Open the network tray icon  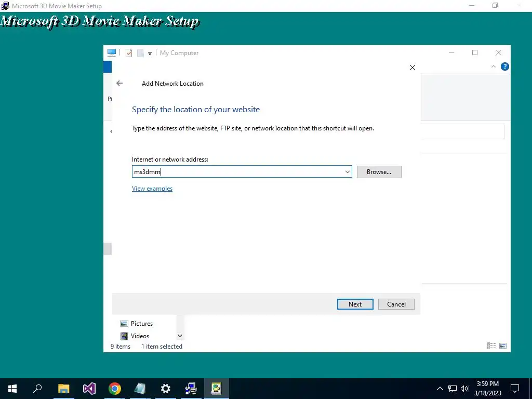click(453, 389)
